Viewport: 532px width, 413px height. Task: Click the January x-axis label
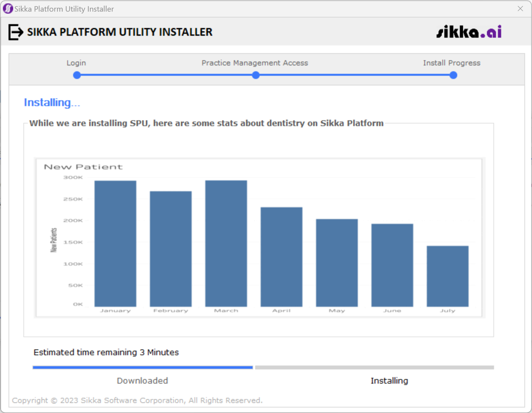pos(115,311)
